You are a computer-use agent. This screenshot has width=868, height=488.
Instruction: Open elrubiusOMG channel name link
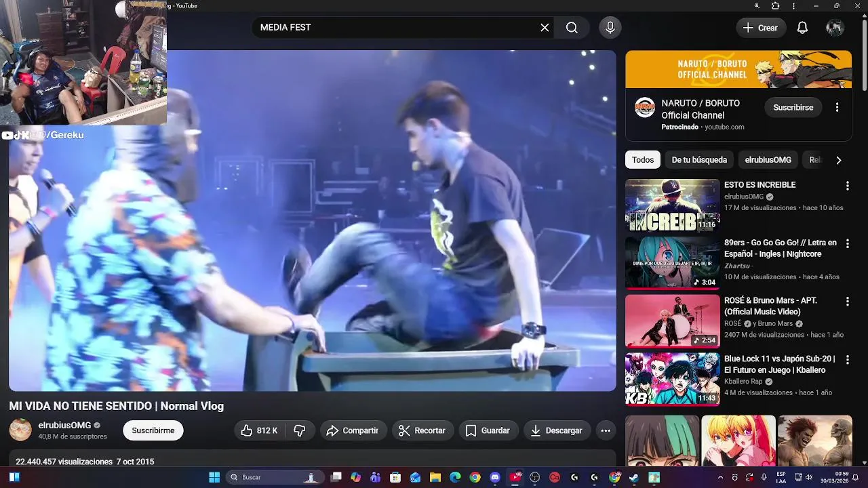(x=64, y=425)
